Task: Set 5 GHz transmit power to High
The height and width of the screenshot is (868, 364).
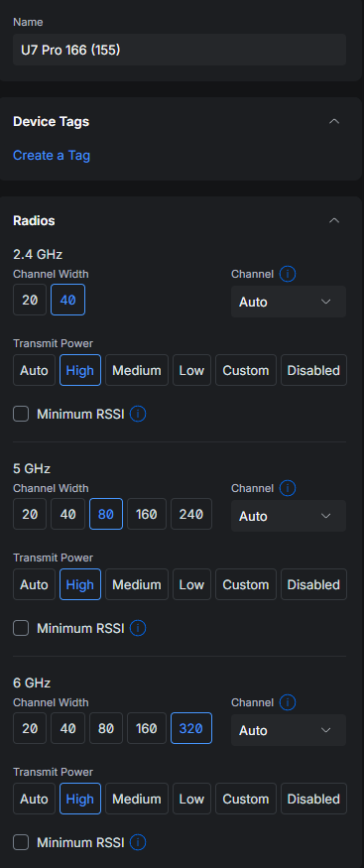Action: click(80, 584)
